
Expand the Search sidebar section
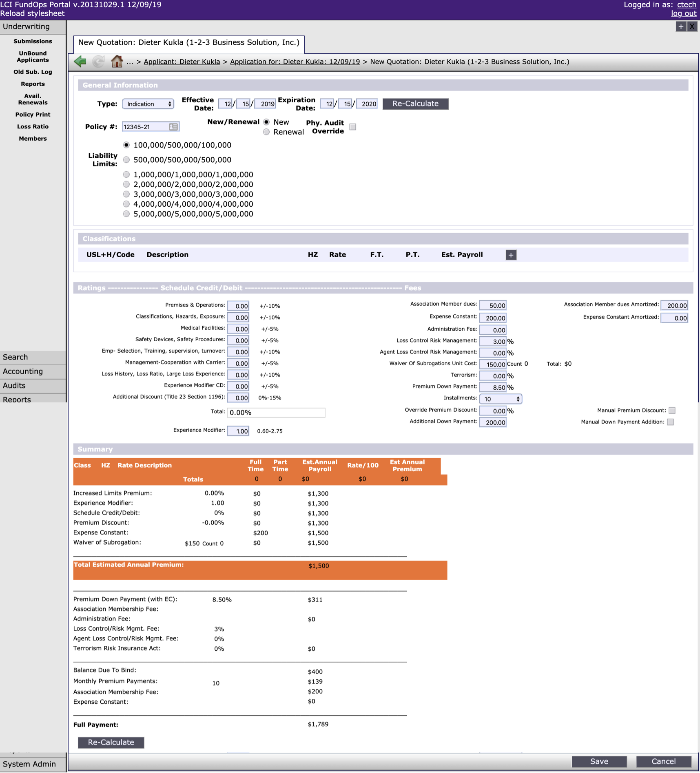click(x=33, y=357)
